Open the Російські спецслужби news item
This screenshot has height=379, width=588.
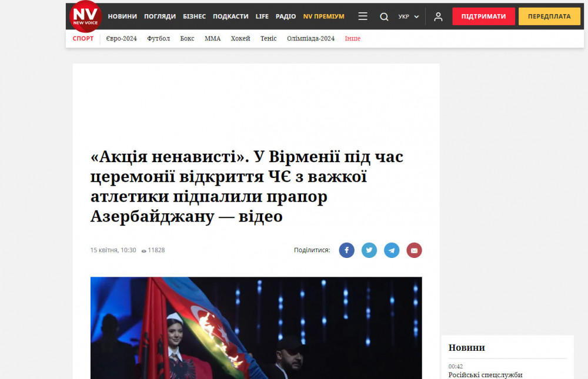click(485, 374)
